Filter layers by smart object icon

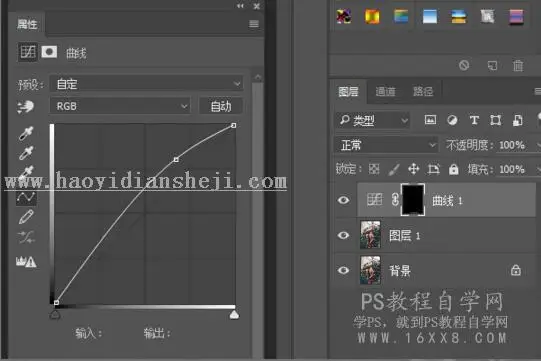[x=518, y=120]
